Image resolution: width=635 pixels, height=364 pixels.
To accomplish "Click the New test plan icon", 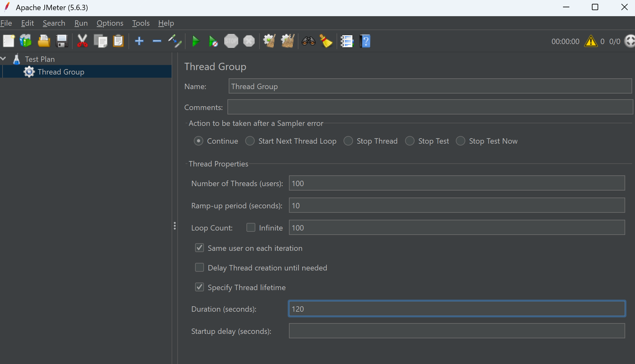I will click(x=9, y=41).
